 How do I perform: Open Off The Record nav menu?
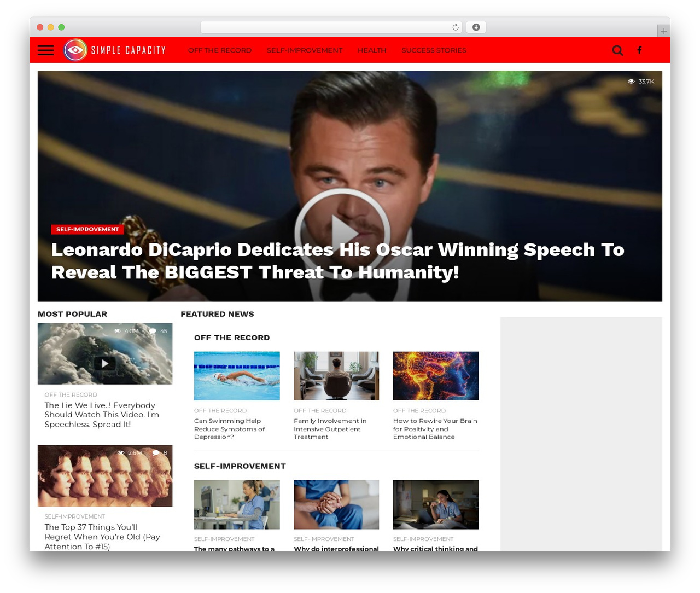pyautogui.click(x=220, y=50)
